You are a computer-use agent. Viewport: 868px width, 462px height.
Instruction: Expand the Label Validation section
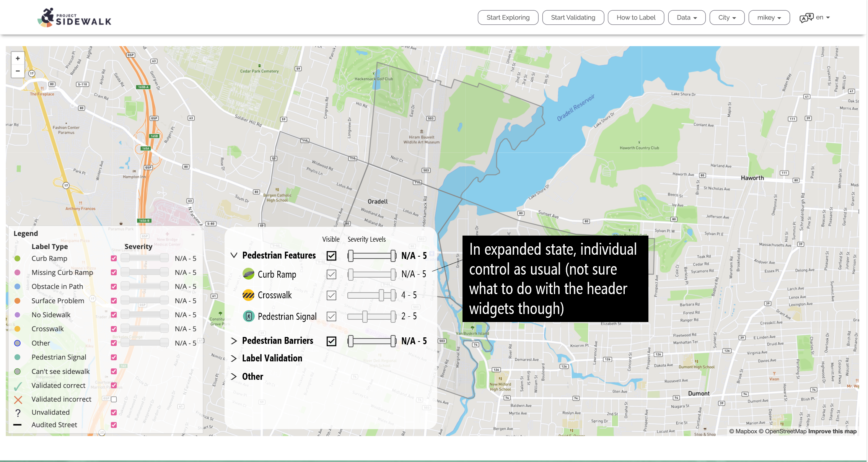click(235, 358)
